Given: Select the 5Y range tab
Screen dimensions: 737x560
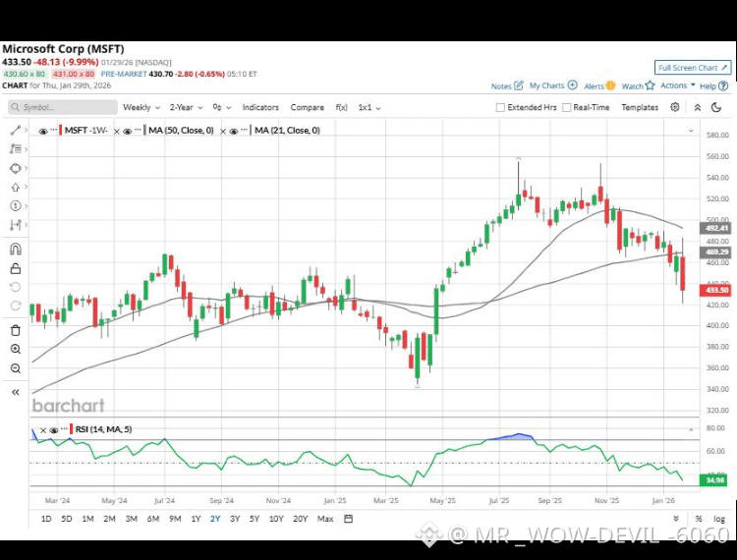Looking at the screenshot, I should tap(255, 519).
